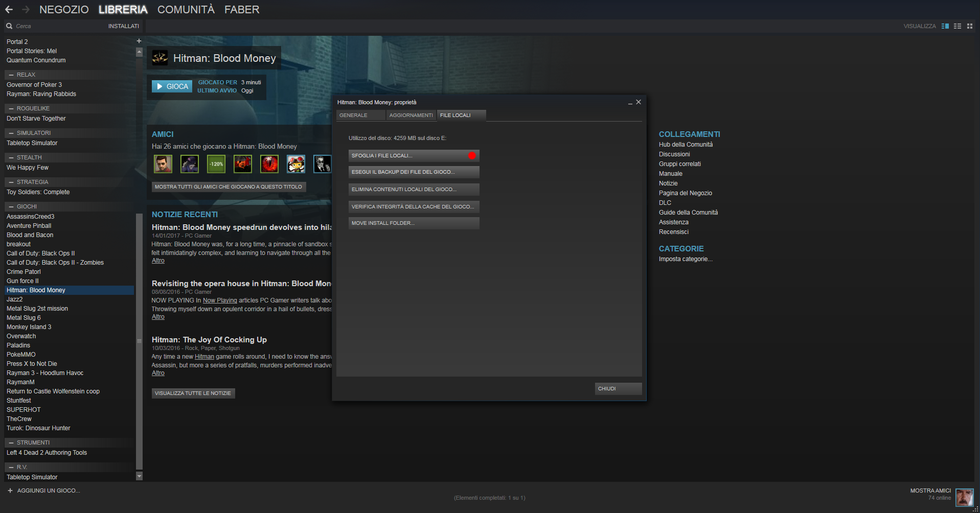
Task: Open MOSTRA AMICI friends list
Action: 930,491
